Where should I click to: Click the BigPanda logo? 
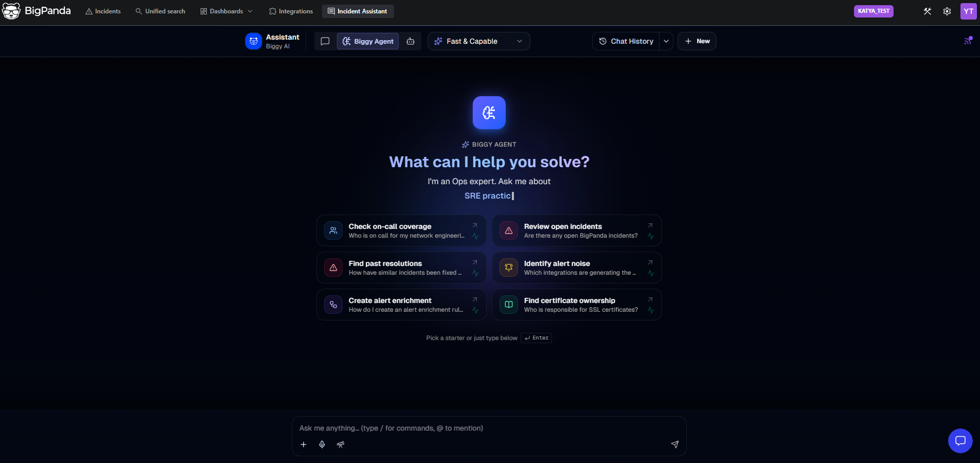pyautogui.click(x=36, y=11)
